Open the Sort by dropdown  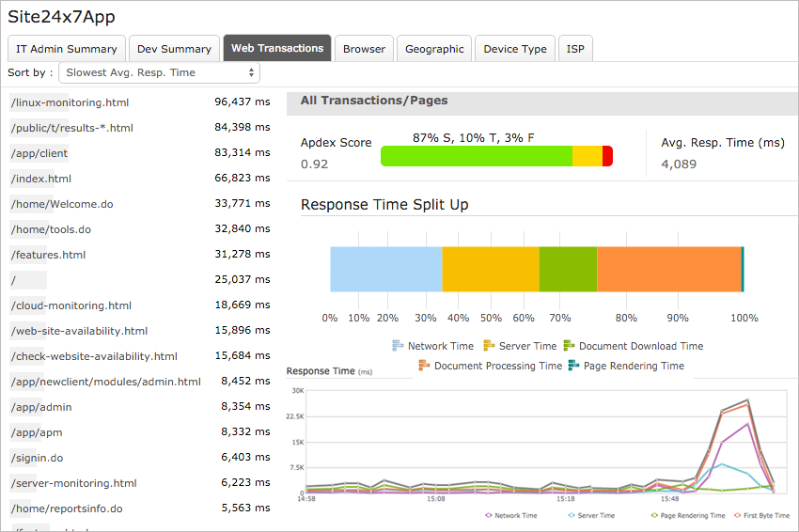[160, 72]
